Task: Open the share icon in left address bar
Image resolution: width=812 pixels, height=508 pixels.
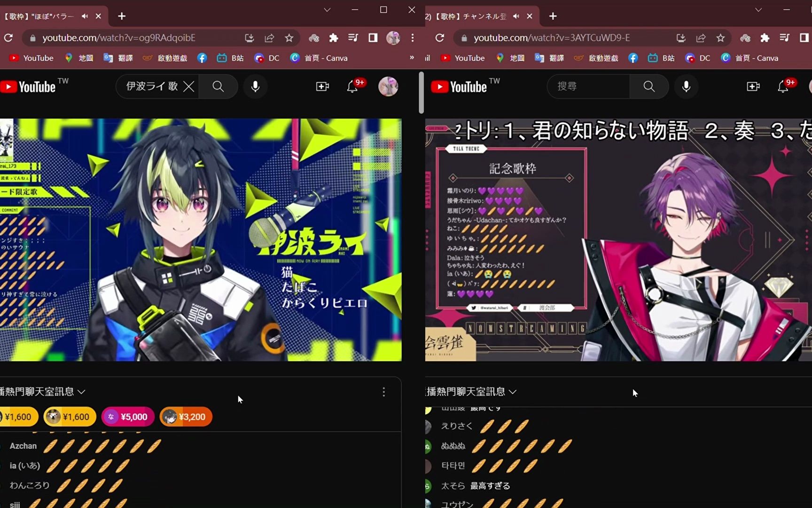Action: pyautogui.click(x=269, y=38)
